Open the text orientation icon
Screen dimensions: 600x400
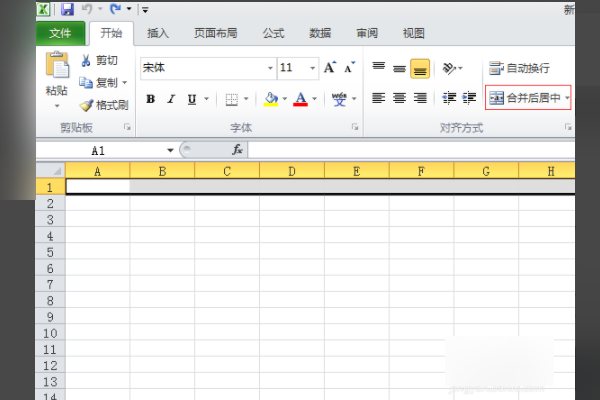pyautogui.click(x=449, y=68)
